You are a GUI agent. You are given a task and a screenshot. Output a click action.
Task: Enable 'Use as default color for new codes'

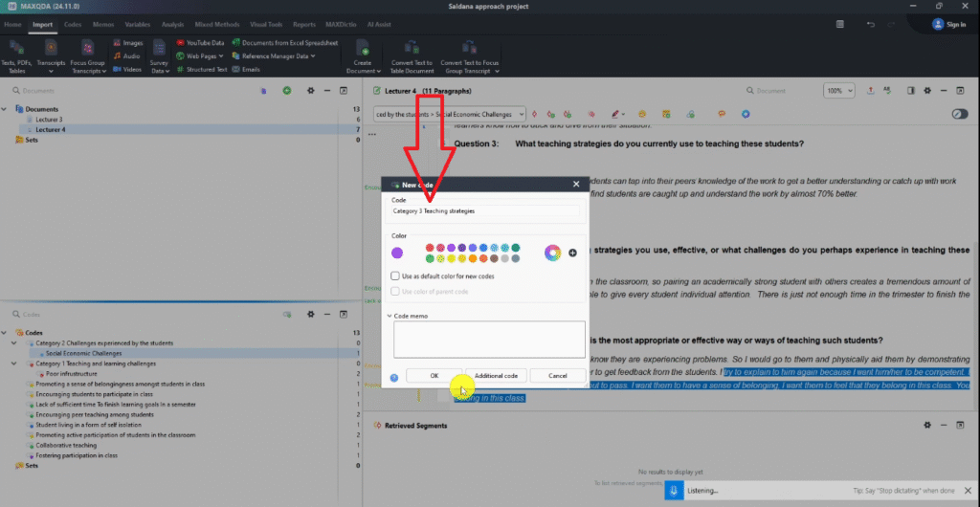(396, 276)
